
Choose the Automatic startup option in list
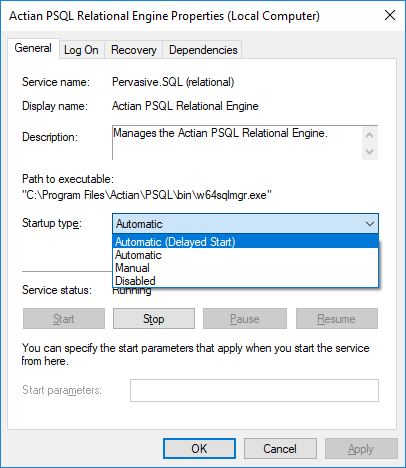tap(245, 255)
